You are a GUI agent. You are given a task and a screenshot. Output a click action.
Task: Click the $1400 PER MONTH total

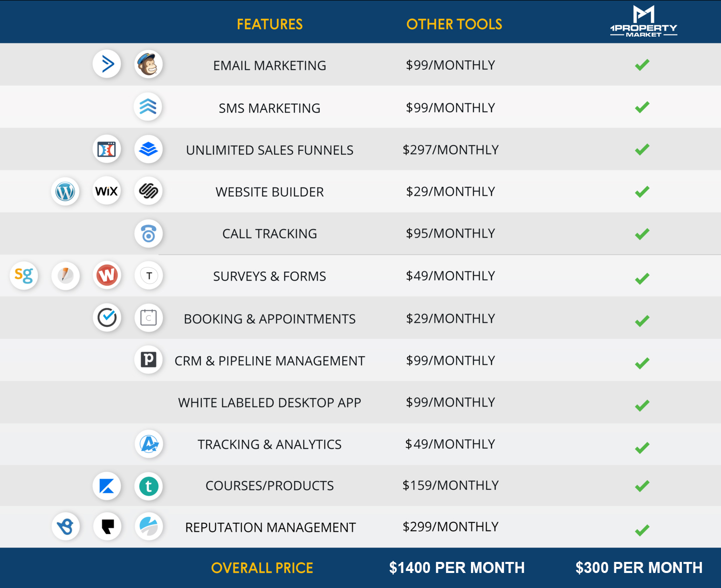tap(457, 567)
